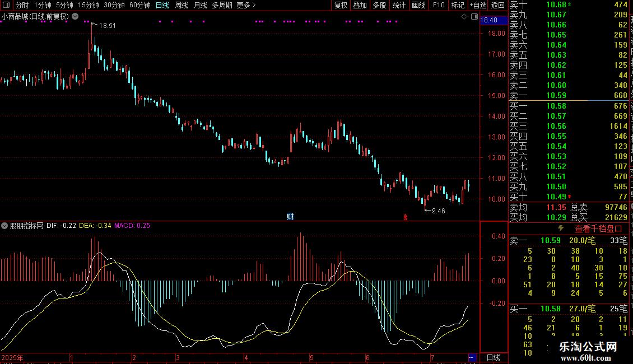Screen dimensions: 633x364
Task: Click the blue dash button on timeline
Action: (472, 357)
